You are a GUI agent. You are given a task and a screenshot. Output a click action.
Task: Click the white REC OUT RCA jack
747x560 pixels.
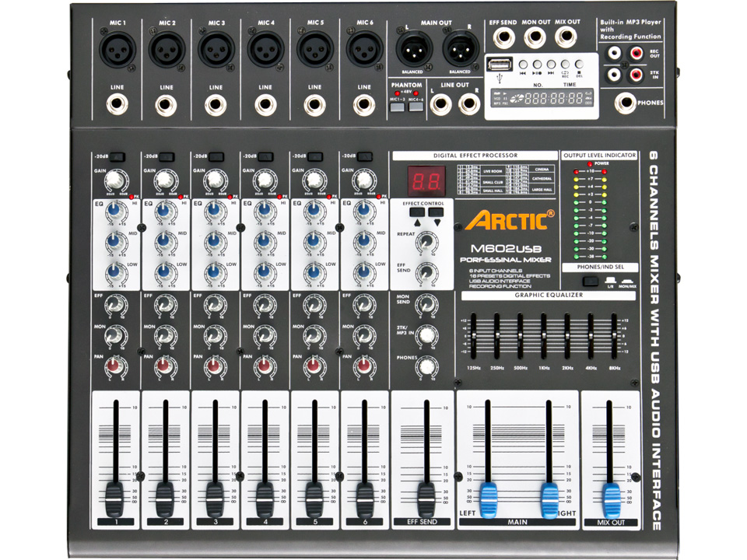(x=614, y=52)
